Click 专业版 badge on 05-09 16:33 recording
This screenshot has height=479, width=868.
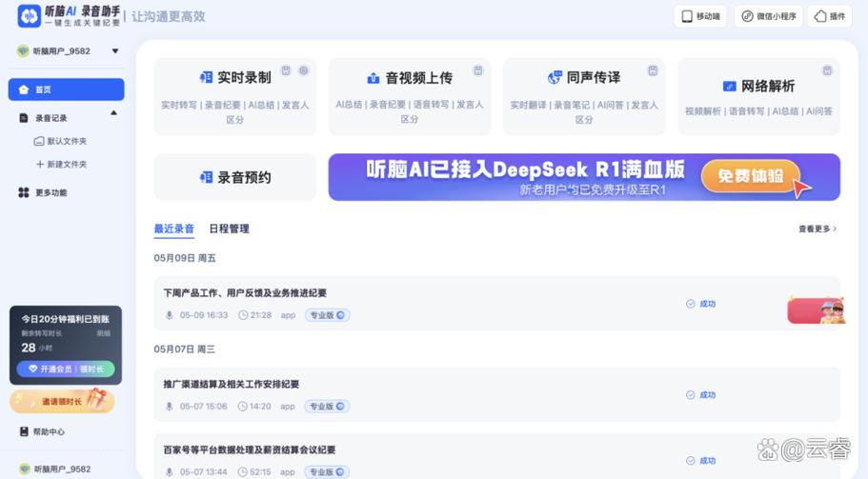pyautogui.click(x=327, y=315)
